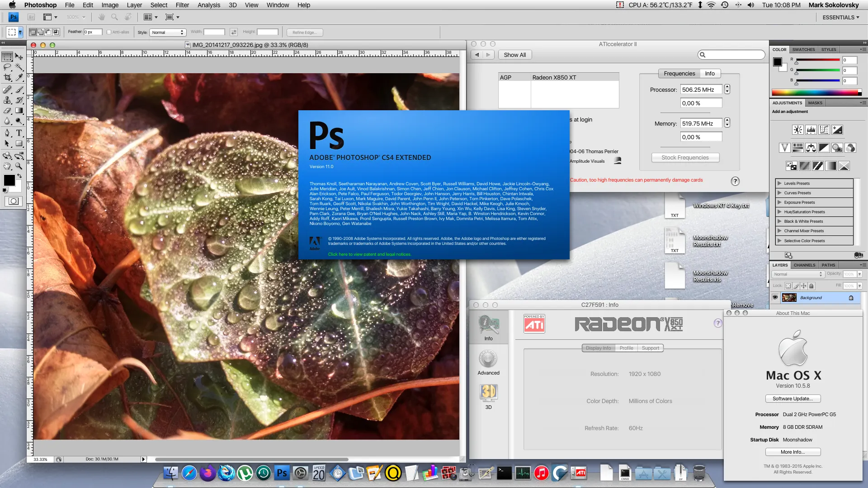868x488 pixels.
Task: Open the layer blend mode dropdown
Action: click(798, 274)
